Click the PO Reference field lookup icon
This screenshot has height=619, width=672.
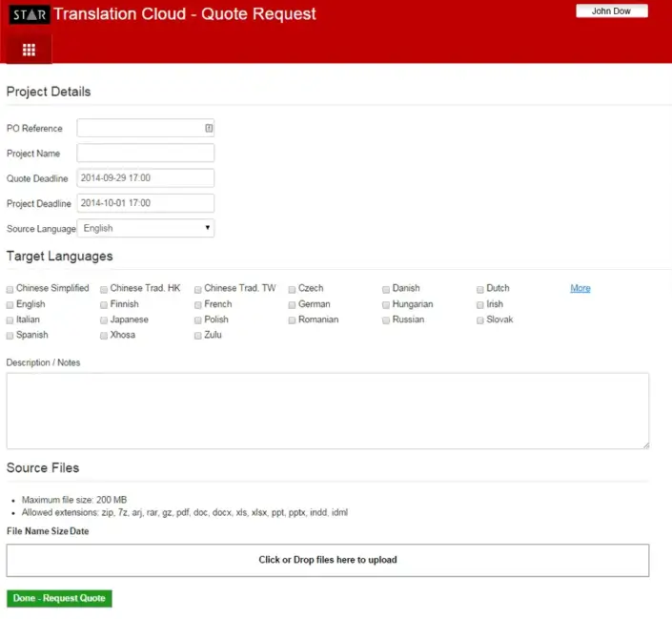(209, 128)
